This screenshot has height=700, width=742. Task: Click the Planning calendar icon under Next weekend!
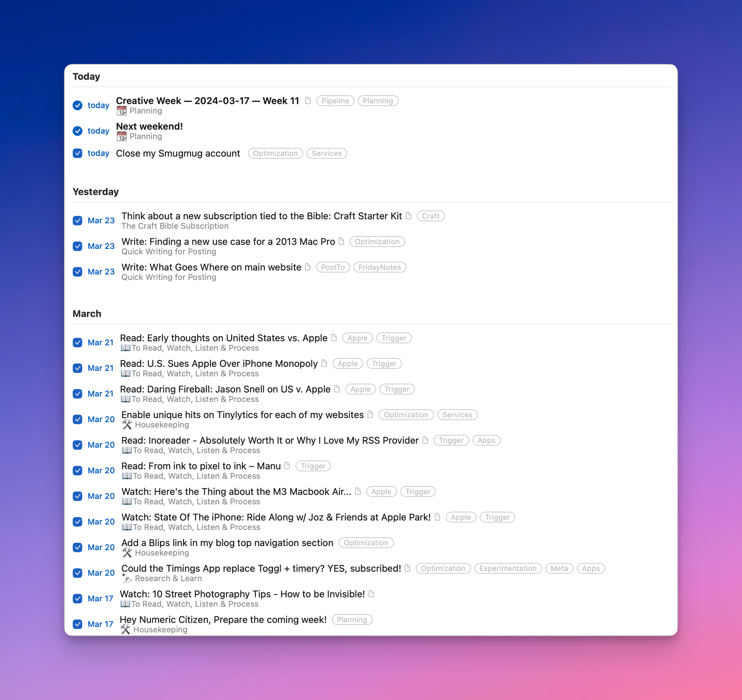[x=121, y=137]
